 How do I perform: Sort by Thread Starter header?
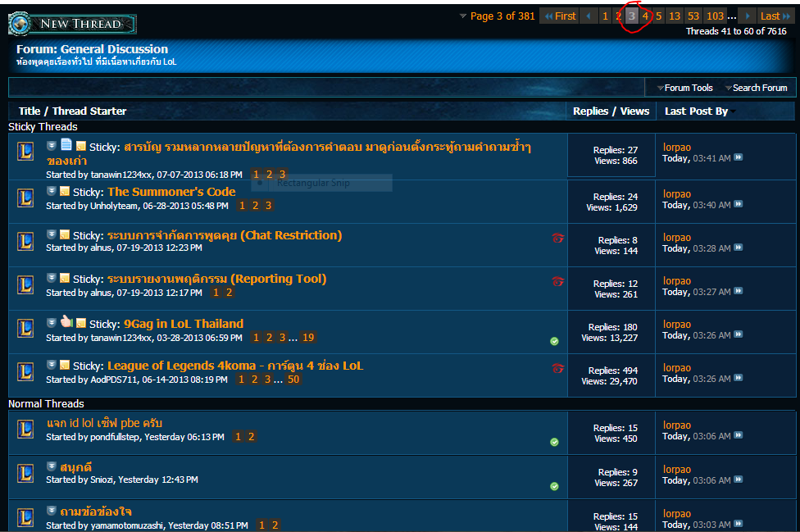(89, 111)
